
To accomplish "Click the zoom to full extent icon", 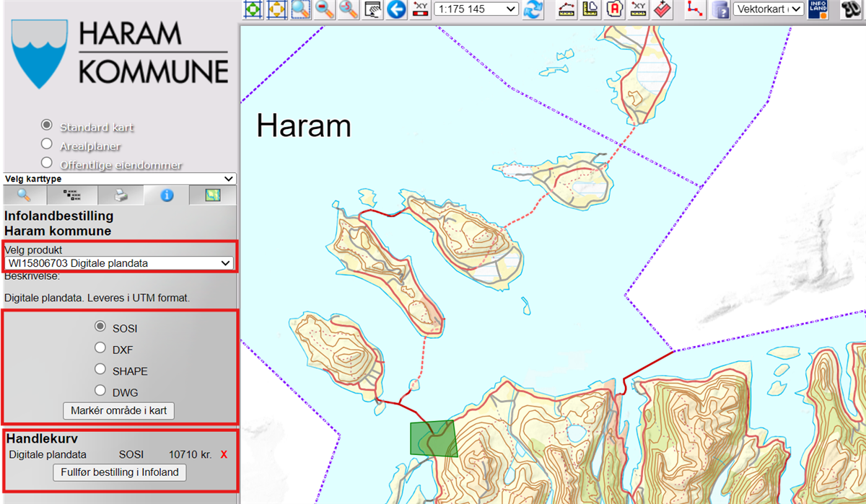I will pyautogui.click(x=253, y=9).
